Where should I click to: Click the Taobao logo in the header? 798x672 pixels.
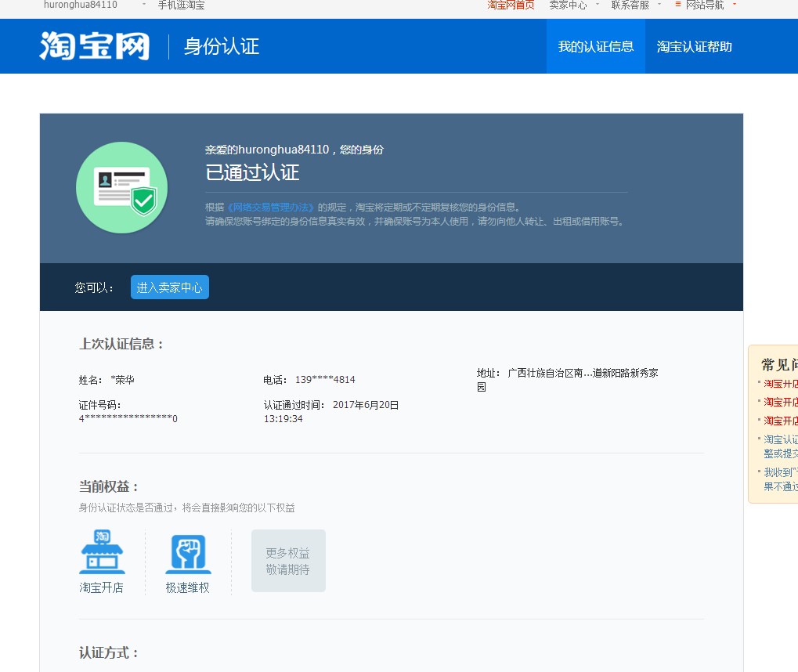[x=95, y=45]
